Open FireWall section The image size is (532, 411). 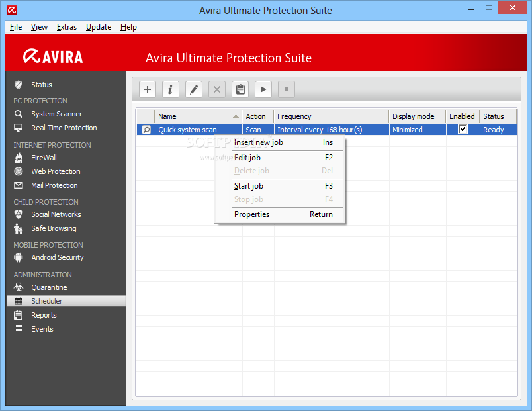pos(44,158)
